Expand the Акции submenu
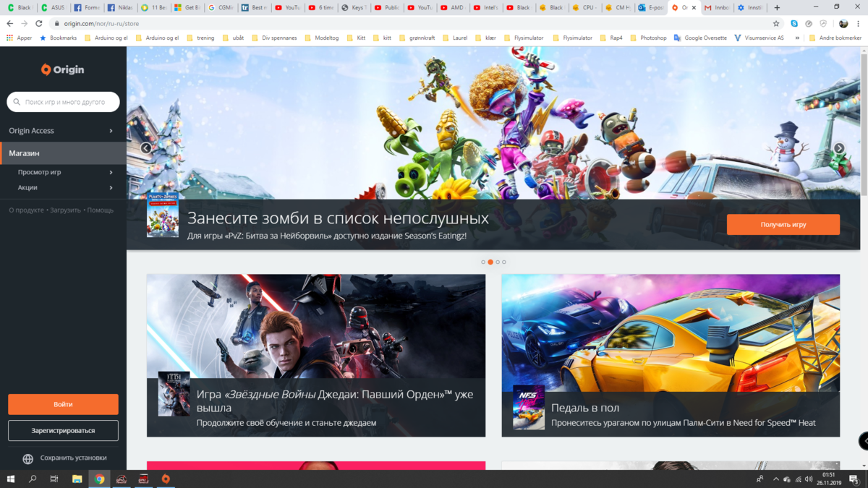This screenshot has width=868, height=488. click(x=111, y=187)
